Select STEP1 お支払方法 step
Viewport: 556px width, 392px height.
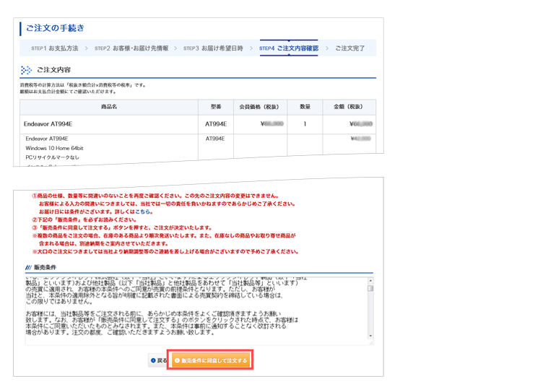55,48
